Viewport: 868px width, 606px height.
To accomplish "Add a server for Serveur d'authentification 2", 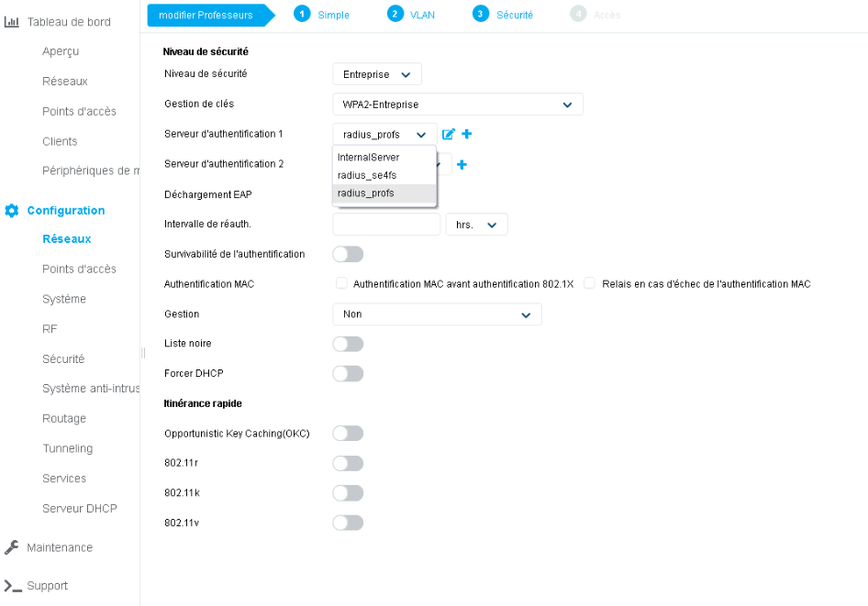I will tap(462, 165).
